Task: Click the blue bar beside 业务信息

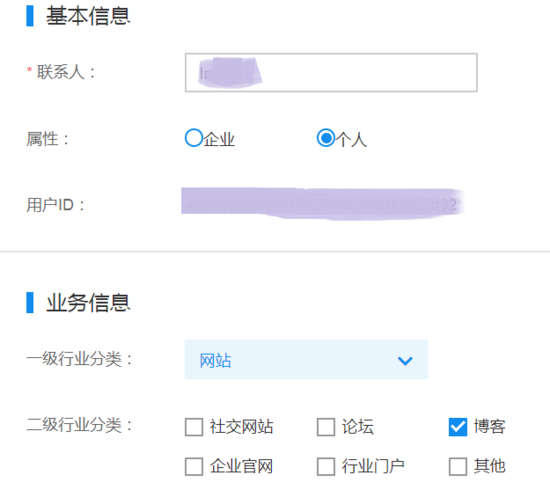Action: 30,302
